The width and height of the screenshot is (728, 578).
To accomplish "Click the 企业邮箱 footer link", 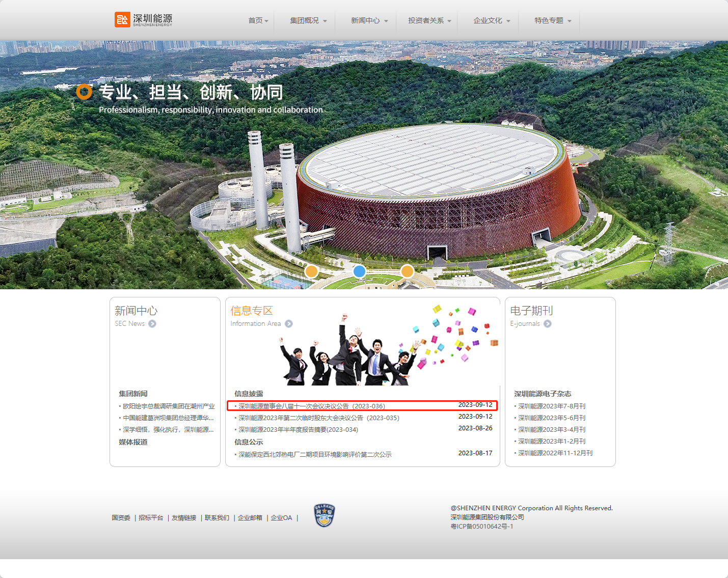I will coord(250,518).
